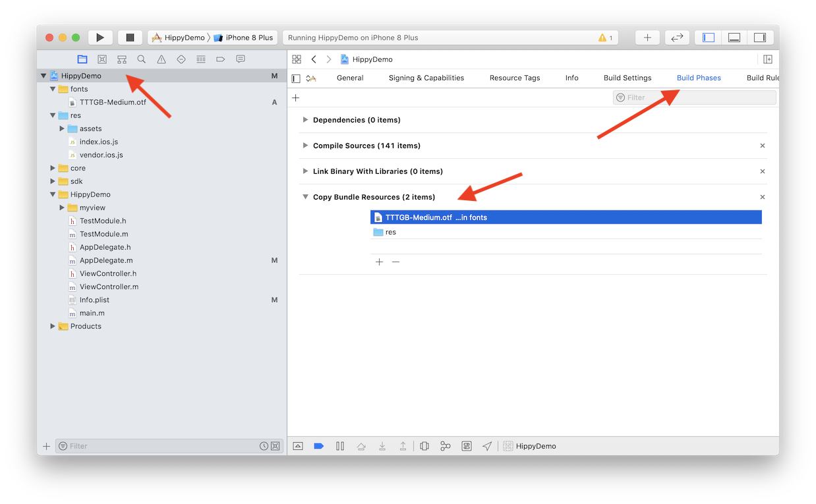Open the related items grid menu
Image resolution: width=816 pixels, height=504 pixels.
coord(297,59)
